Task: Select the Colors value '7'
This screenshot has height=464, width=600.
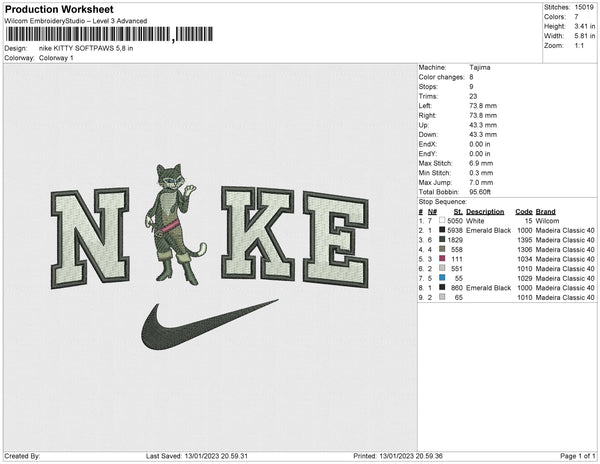Action: click(576, 17)
